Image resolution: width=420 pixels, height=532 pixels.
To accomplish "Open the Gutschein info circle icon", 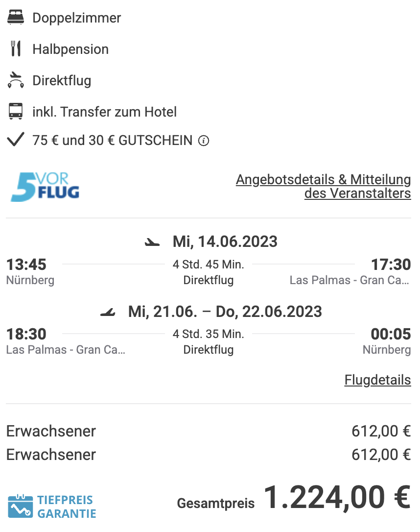I will [203, 141].
